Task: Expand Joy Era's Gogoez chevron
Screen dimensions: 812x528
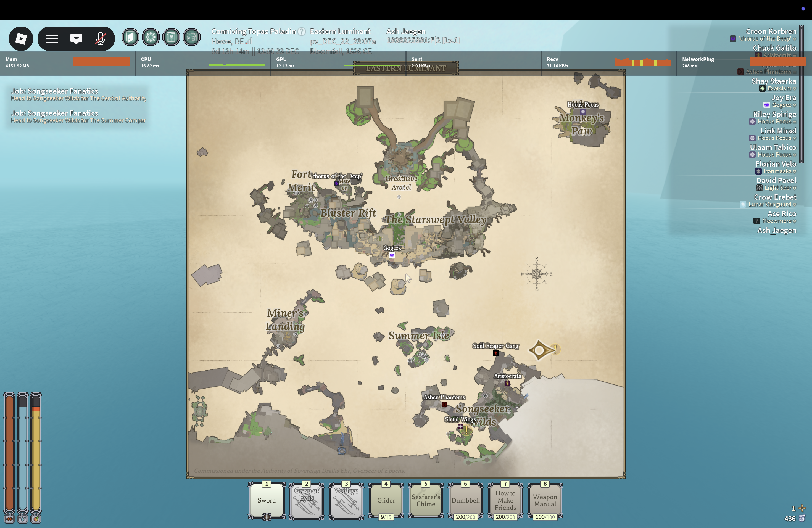Action: (795, 105)
